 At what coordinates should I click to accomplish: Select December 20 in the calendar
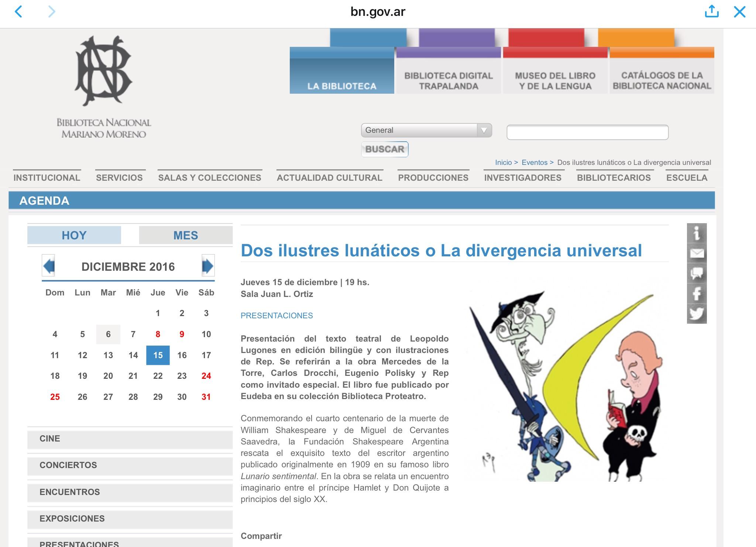click(x=108, y=376)
